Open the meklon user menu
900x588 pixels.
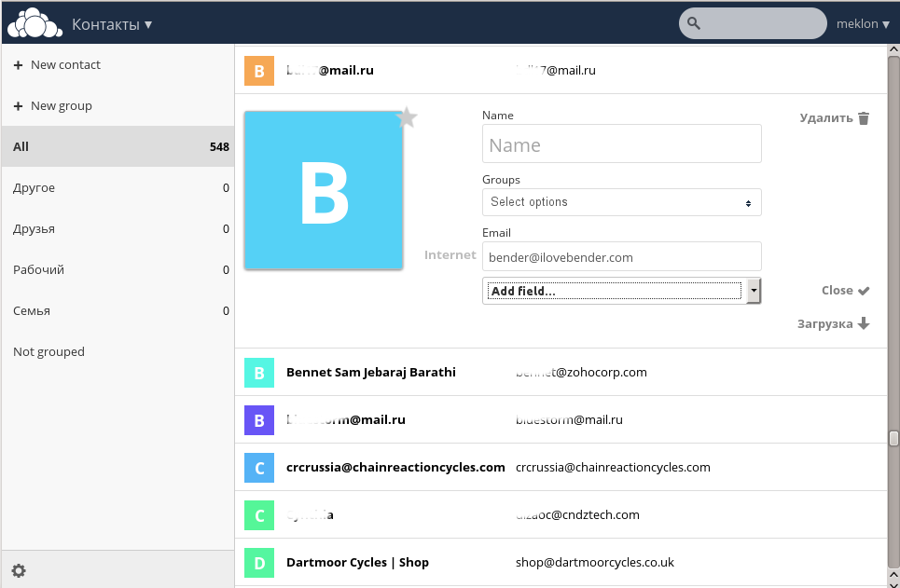(x=860, y=23)
